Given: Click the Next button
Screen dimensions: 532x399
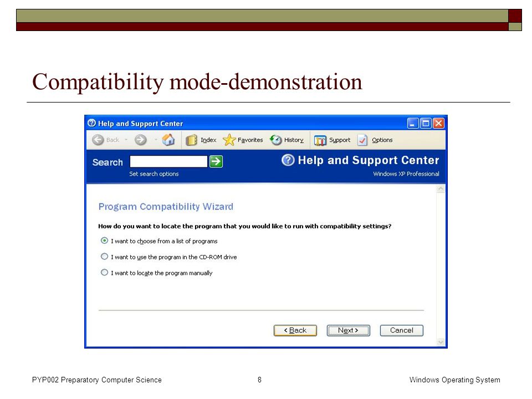Looking at the screenshot, I should tap(349, 330).
